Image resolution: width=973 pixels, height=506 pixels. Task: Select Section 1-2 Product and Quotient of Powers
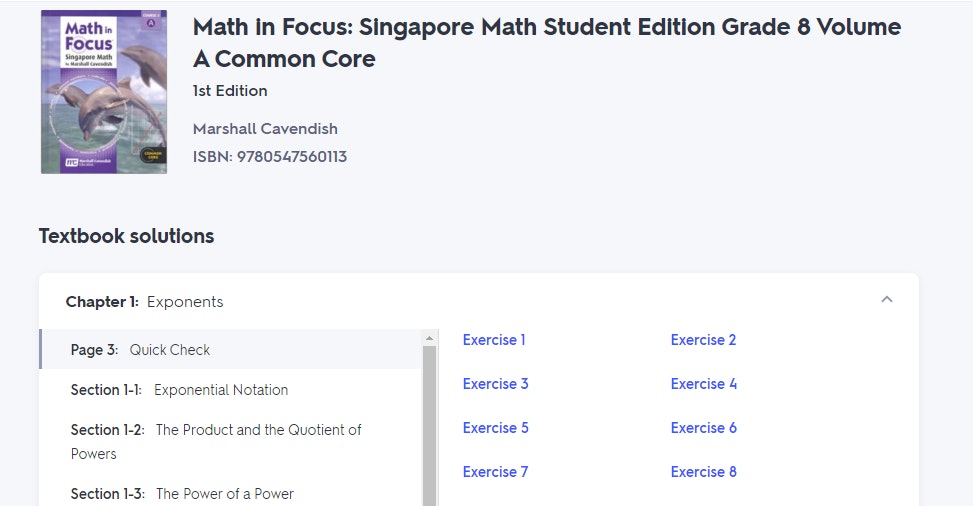(x=230, y=441)
